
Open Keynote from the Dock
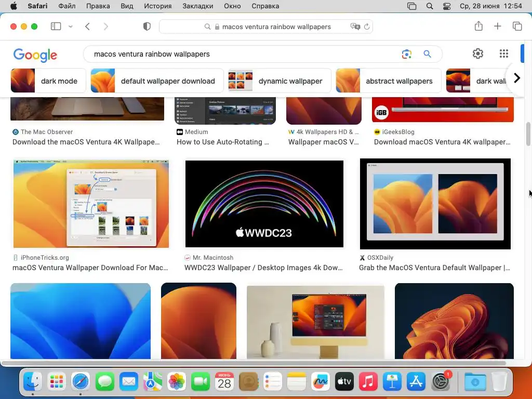point(392,382)
